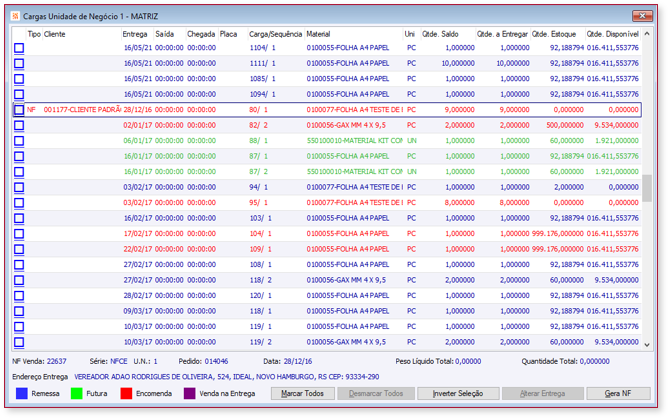Viewport: 669px width, 419px height.
Task: Click the green Futura legend swatch
Action: (77, 393)
